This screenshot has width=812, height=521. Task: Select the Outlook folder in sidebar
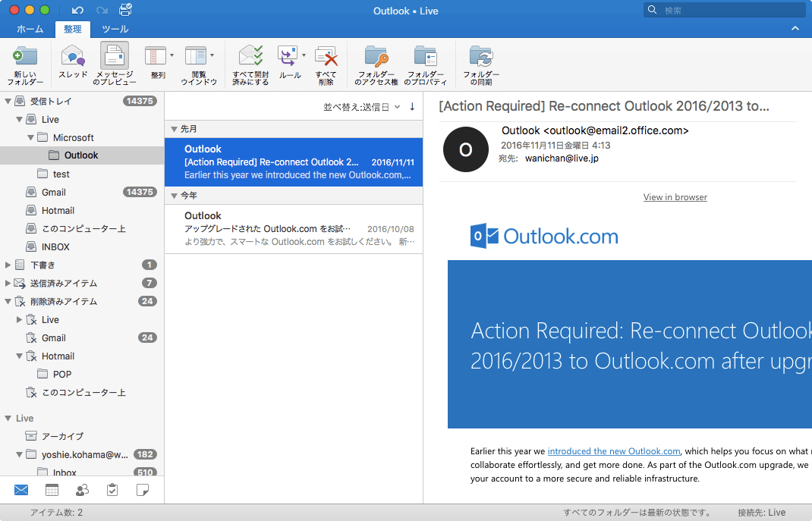click(82, 155)
